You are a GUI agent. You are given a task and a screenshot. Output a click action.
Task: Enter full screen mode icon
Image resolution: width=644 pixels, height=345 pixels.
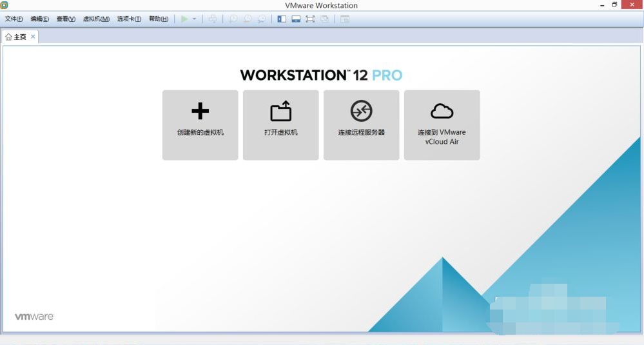click(310, 19)
